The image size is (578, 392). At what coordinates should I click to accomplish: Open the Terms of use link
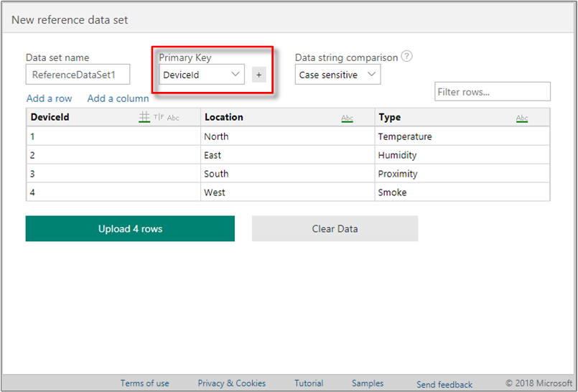[x=145, y=383]
